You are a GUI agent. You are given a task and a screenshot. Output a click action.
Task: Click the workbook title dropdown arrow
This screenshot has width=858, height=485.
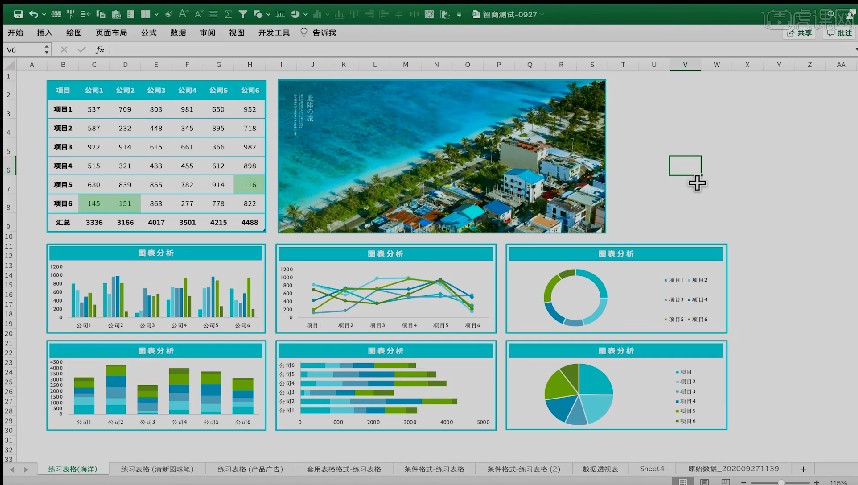tap(542, 15)
